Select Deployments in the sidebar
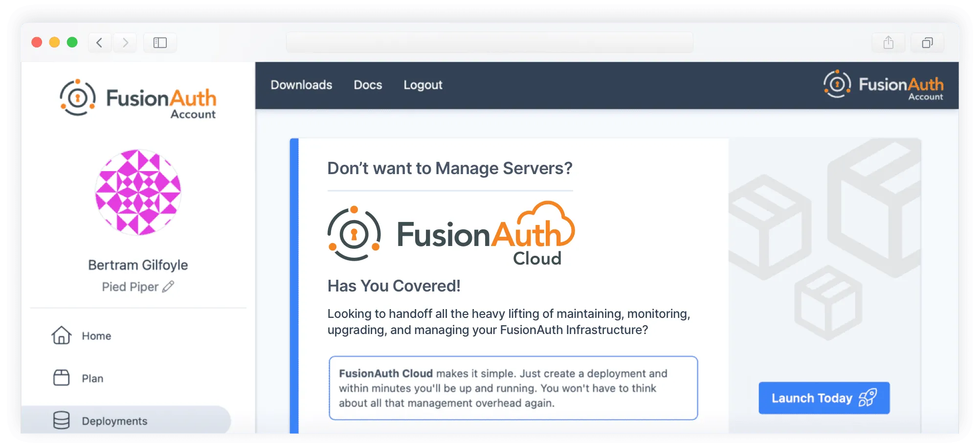The width and height of the screenshot is (980, 447). [126, 420]
